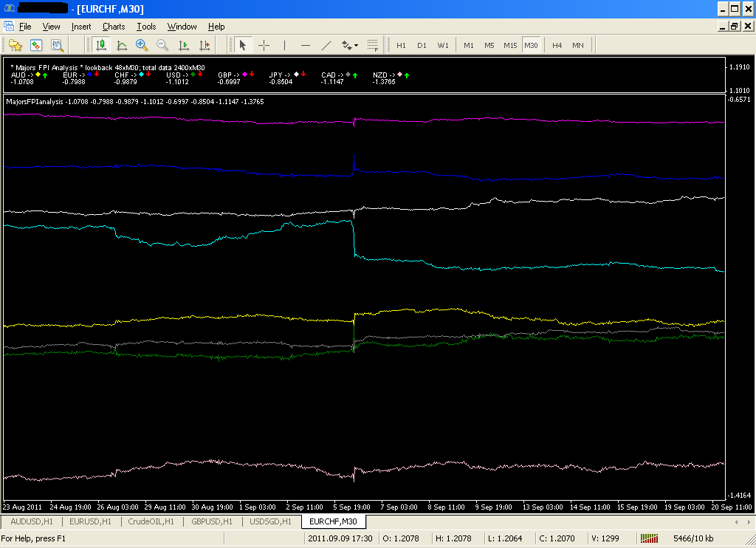This screenshot has height=548, width=756.
Task: Switch chart to candlesticks mode
Action: click(x=100, y=45)
